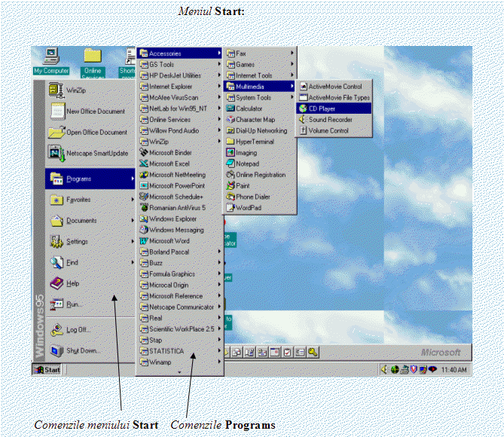
Task: Click the Open Office Document icon
Action: coord(57,132)
